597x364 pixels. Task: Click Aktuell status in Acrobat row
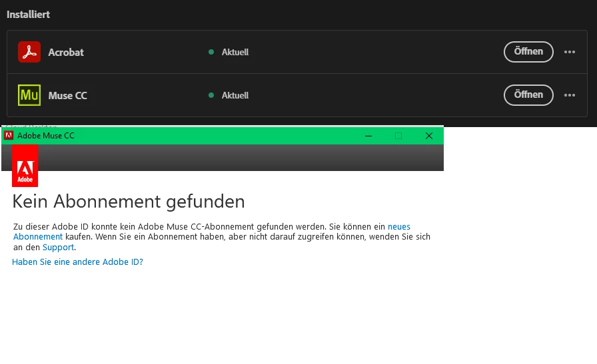pyautogui.click(x=235, y=52)
